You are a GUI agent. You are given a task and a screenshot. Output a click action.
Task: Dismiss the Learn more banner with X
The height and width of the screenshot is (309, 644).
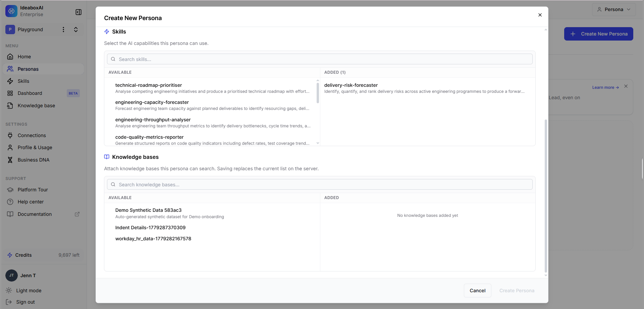626,86
